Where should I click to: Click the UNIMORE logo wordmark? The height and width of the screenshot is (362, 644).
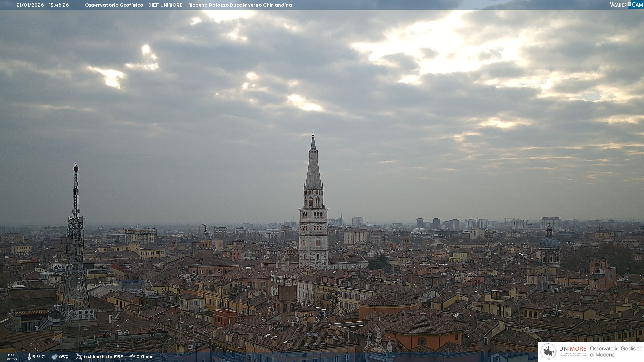[573, 349]
